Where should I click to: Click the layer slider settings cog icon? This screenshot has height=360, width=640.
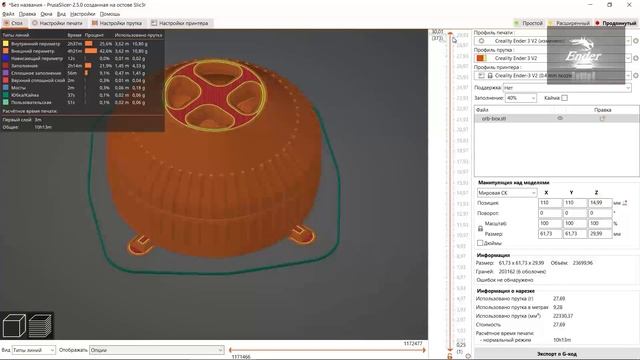(x=468, y=356)
